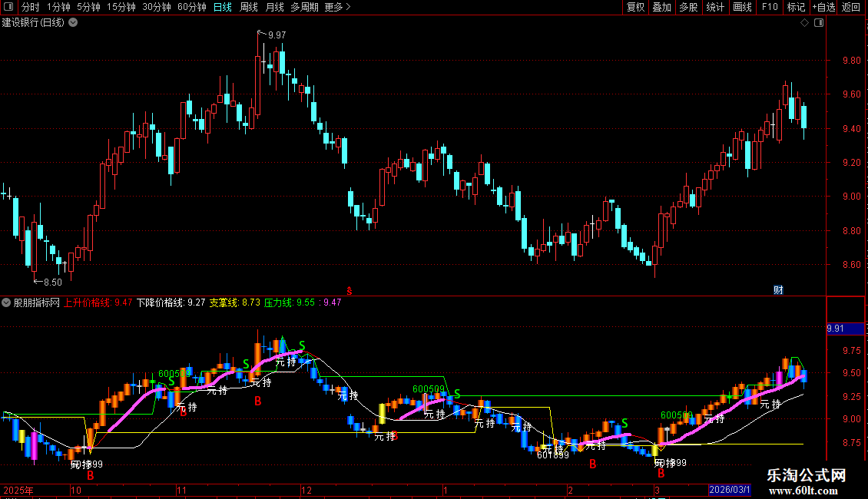
Task: Select the 30分钟 period tab
Action: 157,7
